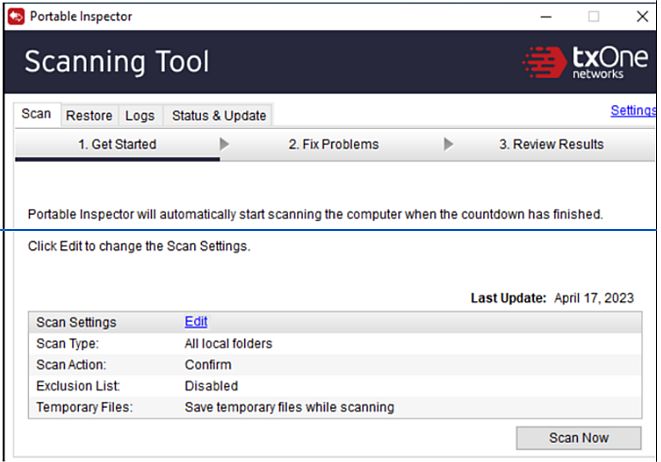
Task: Click the arrow before Review Results step
Action: coord(449,144)
